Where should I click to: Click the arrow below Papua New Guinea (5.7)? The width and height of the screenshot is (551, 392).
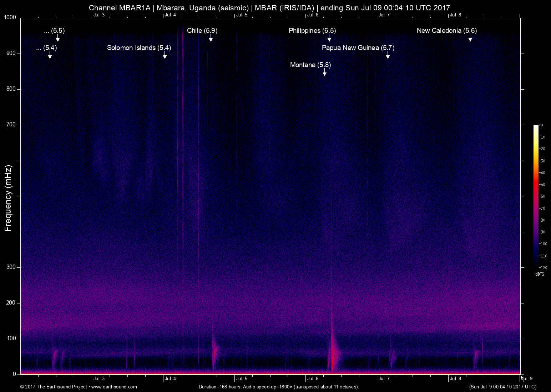(x=388, y=55)
